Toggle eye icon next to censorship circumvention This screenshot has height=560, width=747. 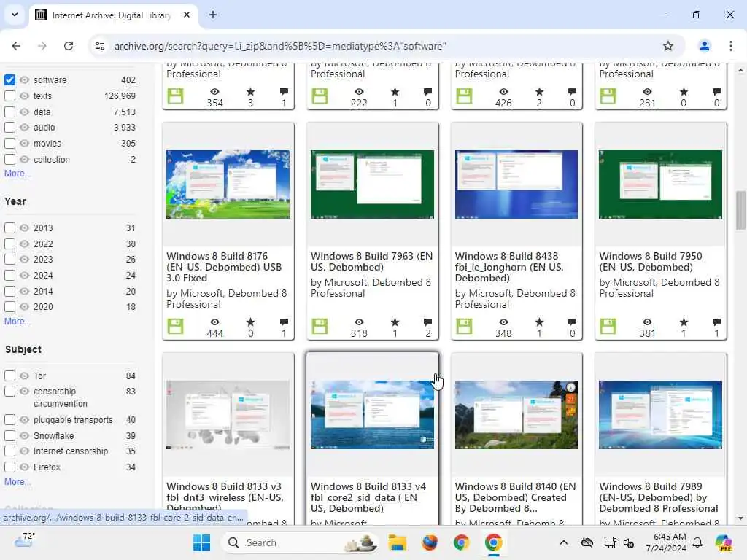click(x=24, y=392)
